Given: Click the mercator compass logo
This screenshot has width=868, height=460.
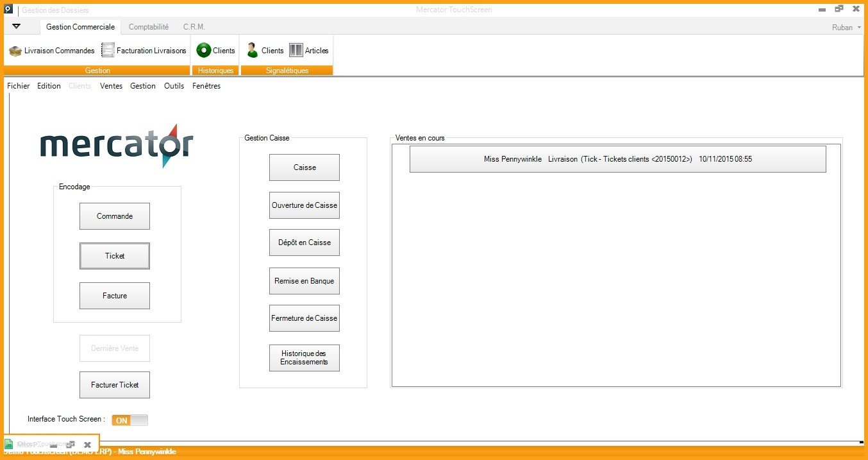Looking at the screenshot, I should (x=117, y=146).
